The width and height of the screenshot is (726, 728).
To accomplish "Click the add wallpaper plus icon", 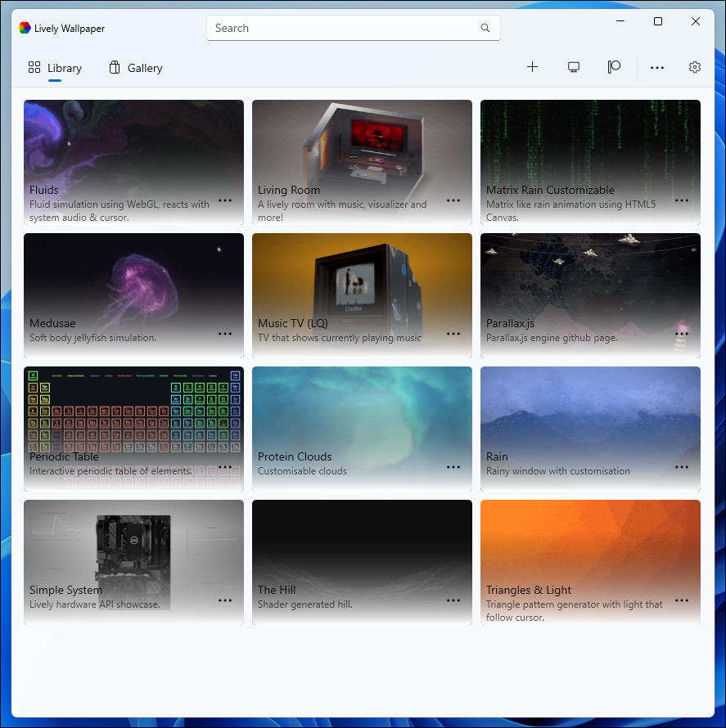I will pos(533,67).
